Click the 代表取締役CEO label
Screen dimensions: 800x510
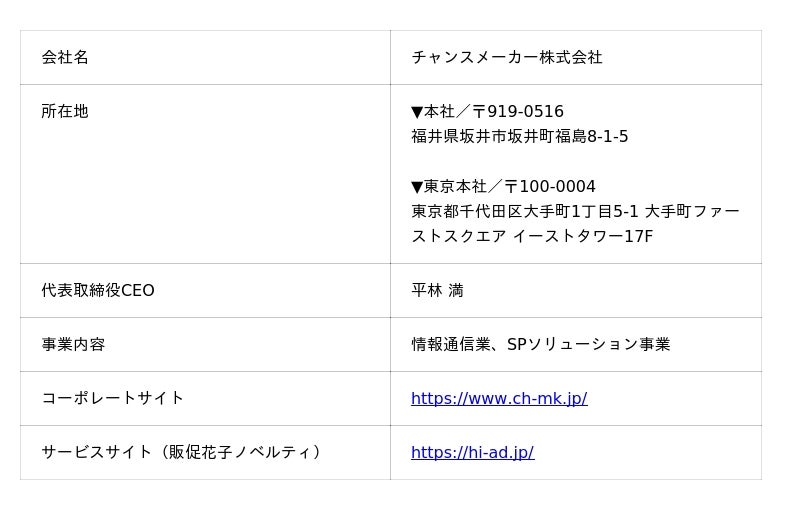tap(98, 290)
